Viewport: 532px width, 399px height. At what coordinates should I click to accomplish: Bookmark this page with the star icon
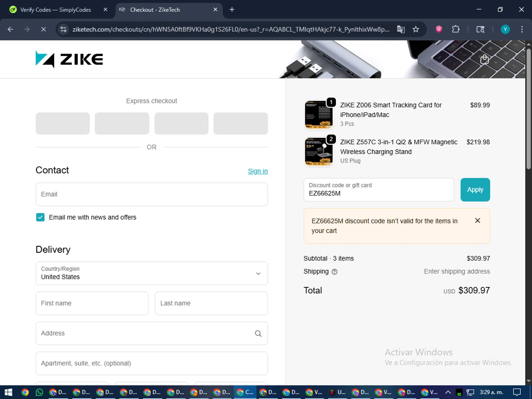click(416, 29)
